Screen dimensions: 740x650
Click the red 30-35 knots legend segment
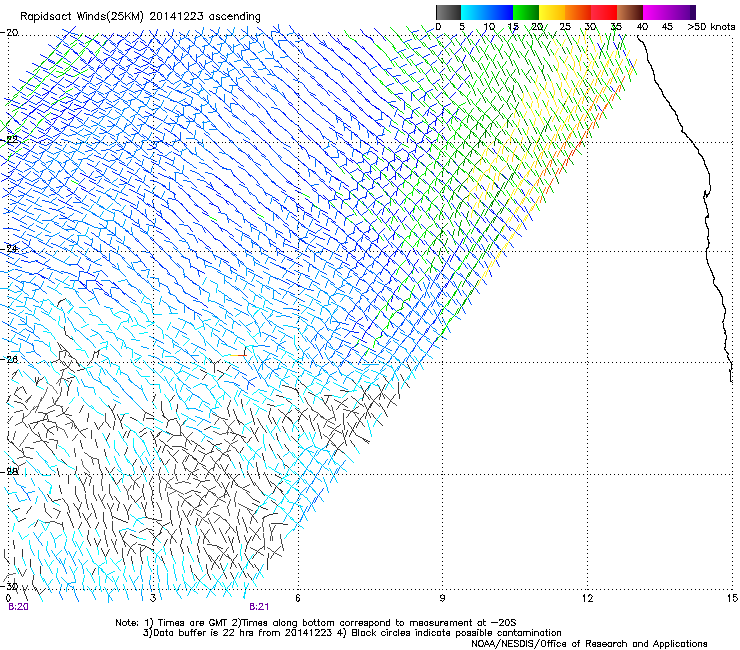604,12
